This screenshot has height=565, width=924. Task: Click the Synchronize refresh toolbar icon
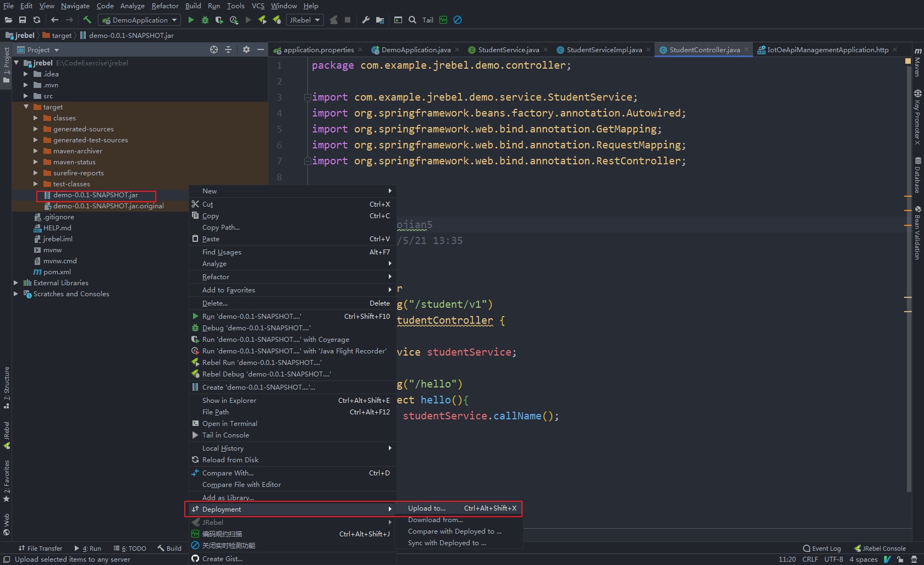coord(37,20)
